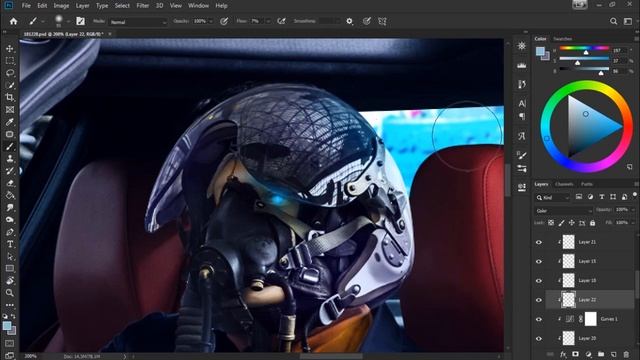640x360 pixels.
Task: Select the Path Selection arrow tool
Action: [10, 256]
